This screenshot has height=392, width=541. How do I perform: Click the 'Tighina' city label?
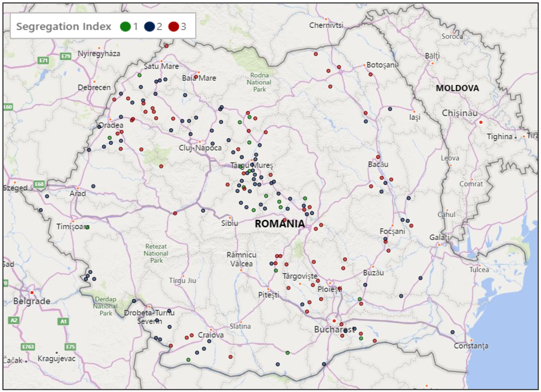pos(500,137)
